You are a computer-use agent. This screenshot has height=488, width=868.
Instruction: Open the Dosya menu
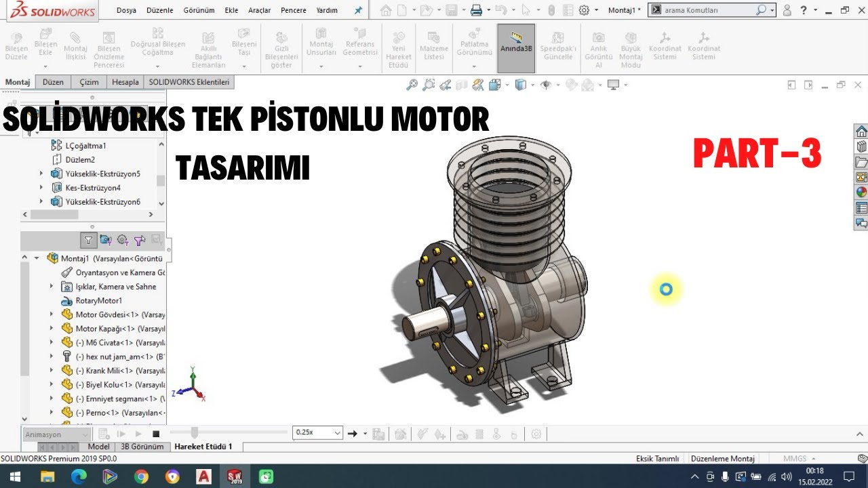pos(126,10)
